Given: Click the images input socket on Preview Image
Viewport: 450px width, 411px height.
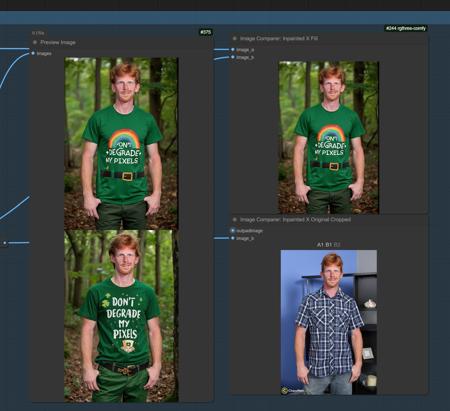Looking at the screenshot, I should point(33,53).
